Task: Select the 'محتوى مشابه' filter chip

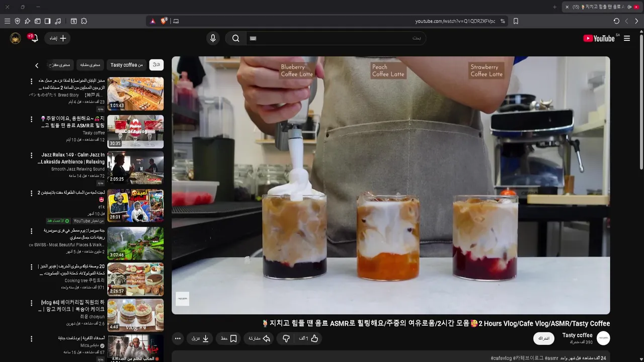Action: tap(90, 65)
